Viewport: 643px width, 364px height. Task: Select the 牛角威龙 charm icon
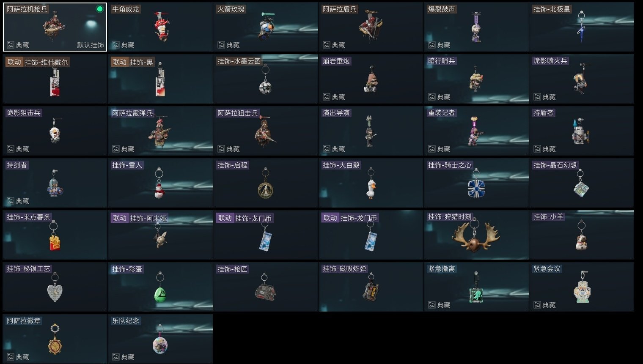pyautogui.click(x=162, y=26)
